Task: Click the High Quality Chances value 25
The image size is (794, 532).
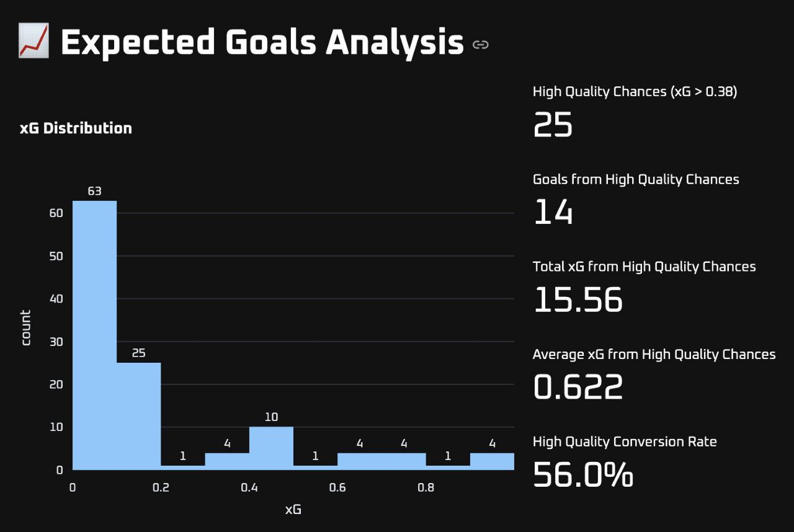Action: [553, 125]
